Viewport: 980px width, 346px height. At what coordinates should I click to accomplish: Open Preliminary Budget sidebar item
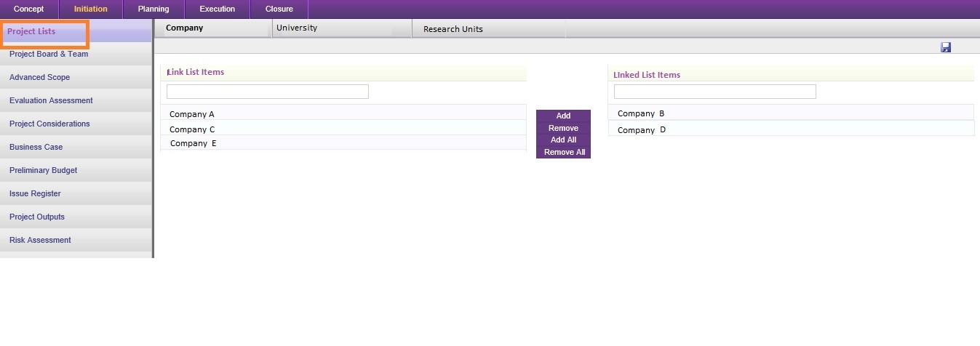pyautogui.click(x=43, y=171)
